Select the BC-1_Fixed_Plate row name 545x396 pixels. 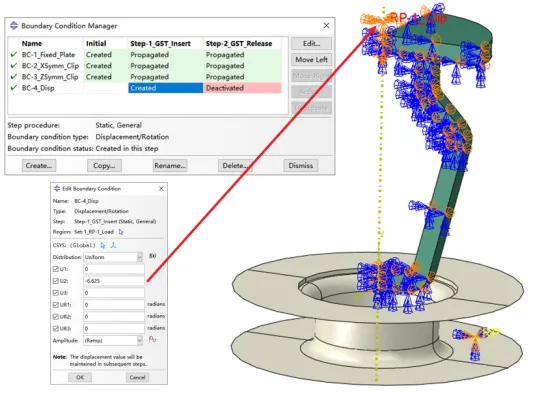pos(48,55)
